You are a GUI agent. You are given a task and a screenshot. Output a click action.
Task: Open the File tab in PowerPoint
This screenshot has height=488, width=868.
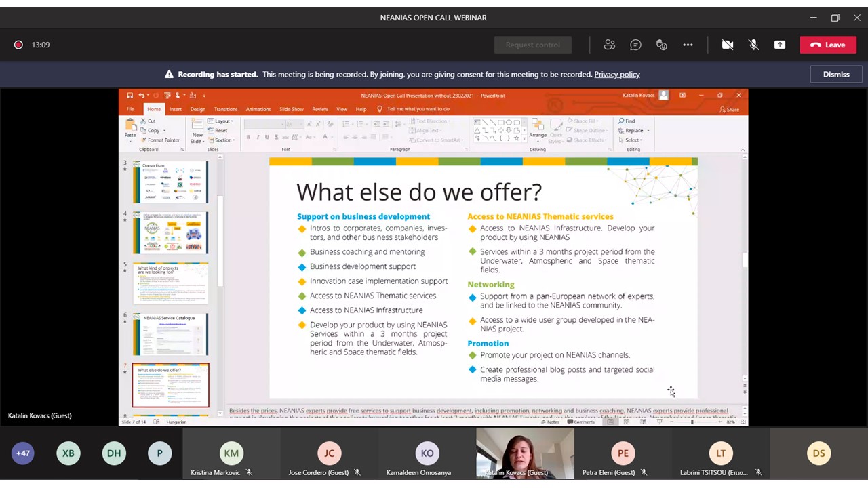point(130,109)
